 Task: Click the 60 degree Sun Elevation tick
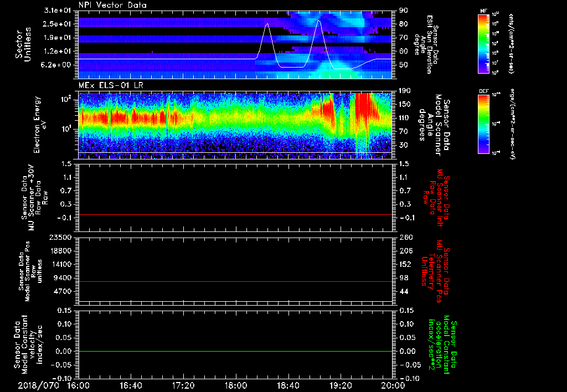point(403,51)
